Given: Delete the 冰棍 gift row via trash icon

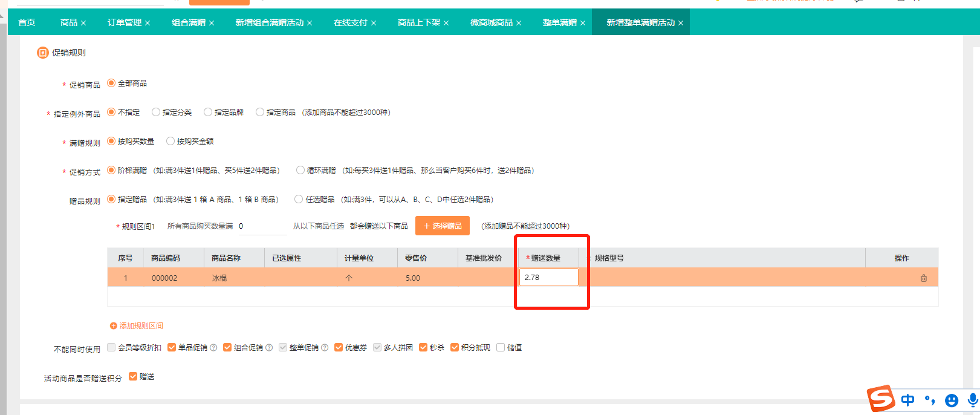Looking at the screenshot, I should coord(923,278).
